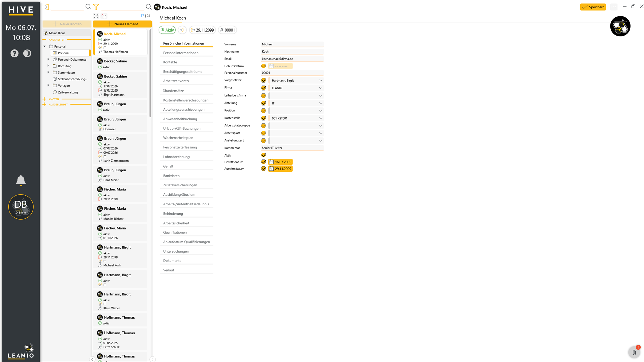This screenshot has height=362, width=644.
Task: Open Eintrittsdatum calendar icon
Action: coord(271,162)
